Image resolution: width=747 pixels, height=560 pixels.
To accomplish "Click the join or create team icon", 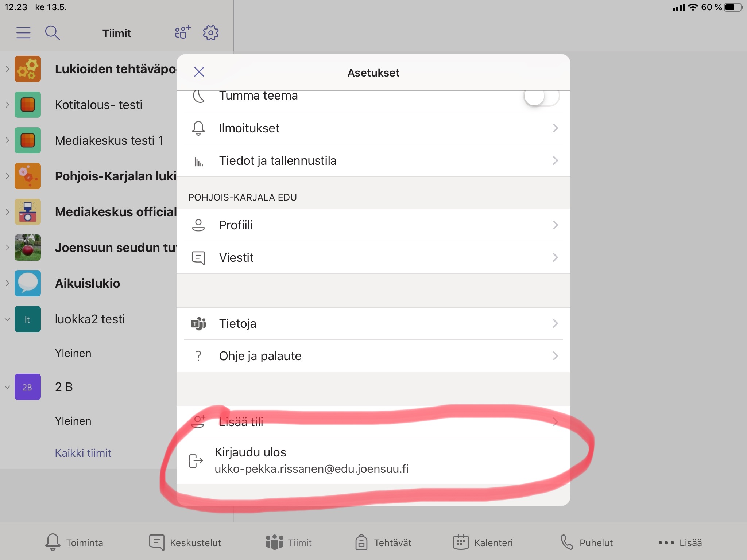I will coord(182,32).
